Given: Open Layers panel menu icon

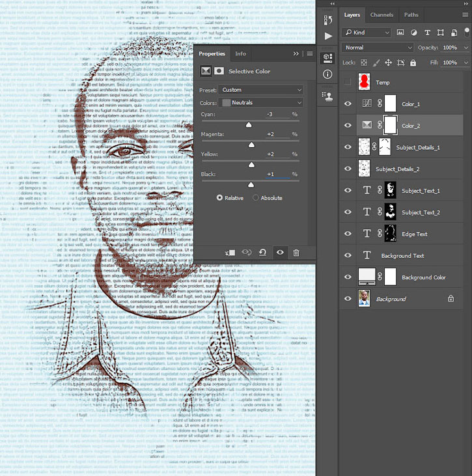Looking at the screenshot, I should pos(465,15).
